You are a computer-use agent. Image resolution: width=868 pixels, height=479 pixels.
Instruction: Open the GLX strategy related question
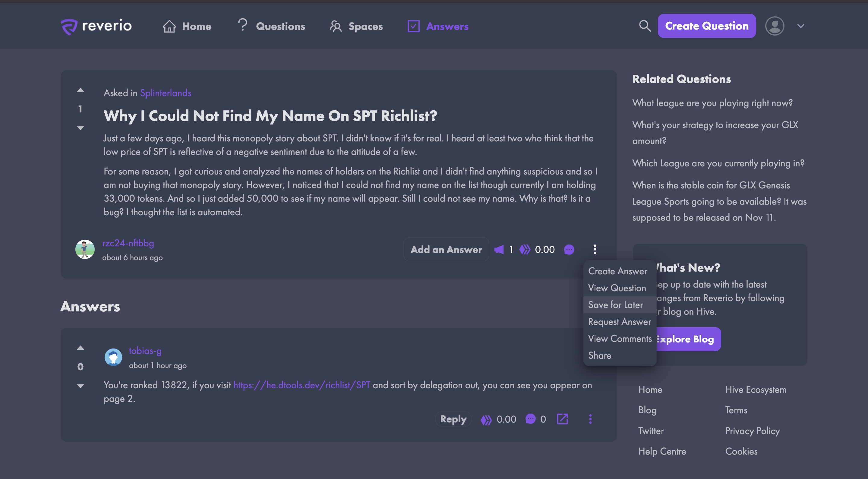(715, 133)
